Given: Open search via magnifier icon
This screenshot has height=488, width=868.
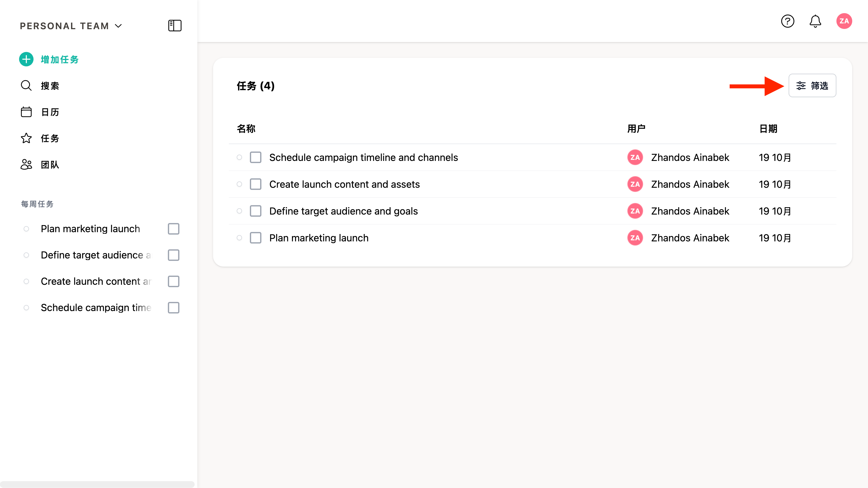Looking at the screenshot, I should tap(26, 85).
